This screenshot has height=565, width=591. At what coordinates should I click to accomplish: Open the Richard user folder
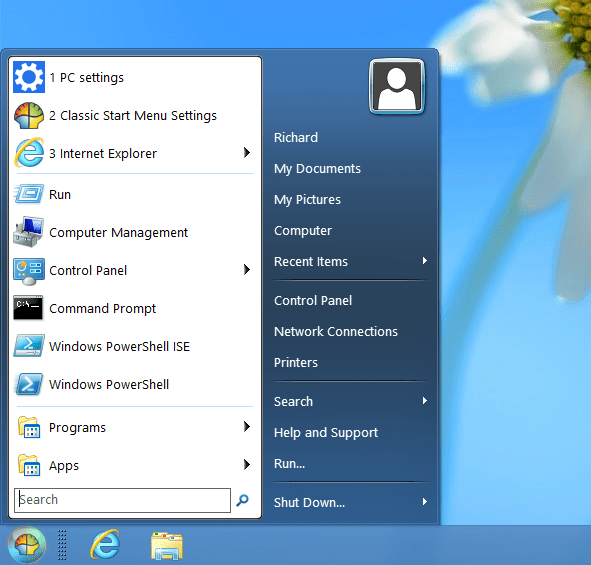point(296,138)
